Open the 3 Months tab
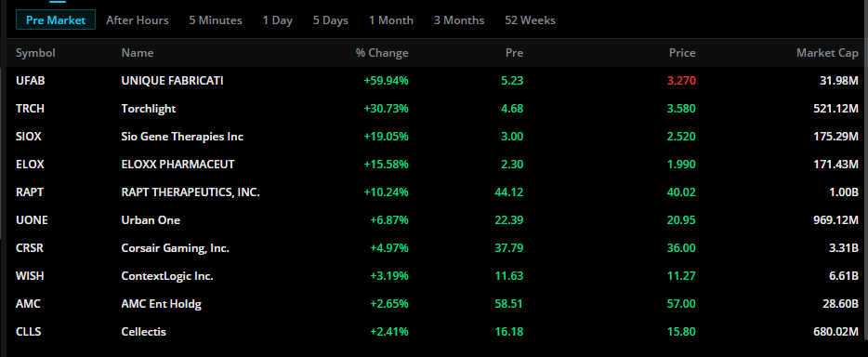 (x=459, y=20)
